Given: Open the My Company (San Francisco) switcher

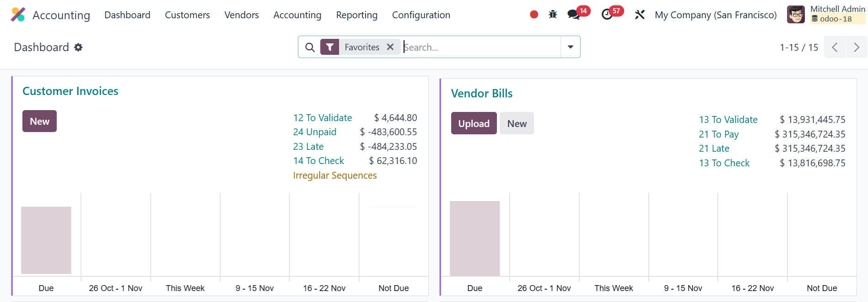Looking at the screenshot, I should click(715, 15).
